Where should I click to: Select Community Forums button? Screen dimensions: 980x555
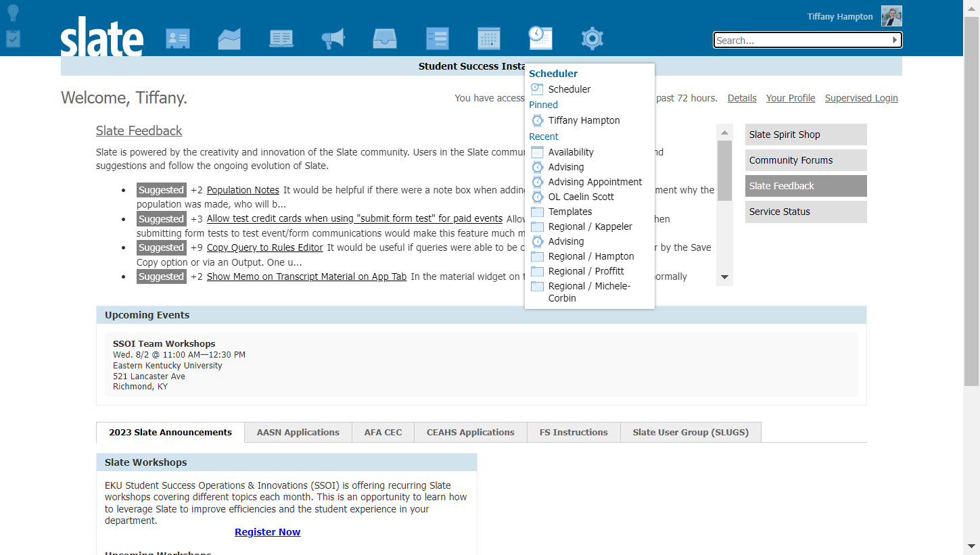coord(806,160)
